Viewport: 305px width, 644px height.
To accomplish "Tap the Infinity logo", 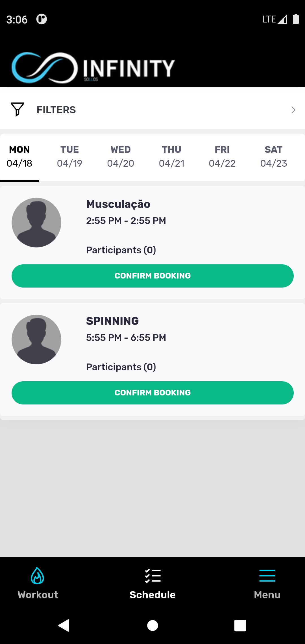I will pos(93,68).
